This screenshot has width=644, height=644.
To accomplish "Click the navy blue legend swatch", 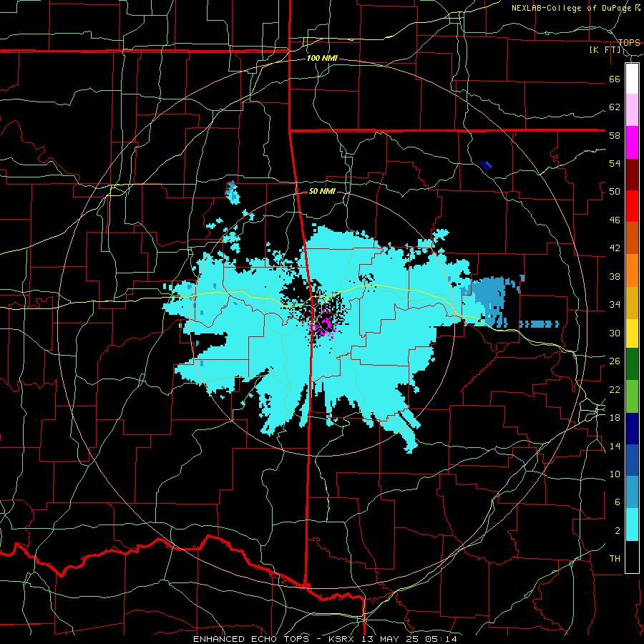I will point(632,429).
